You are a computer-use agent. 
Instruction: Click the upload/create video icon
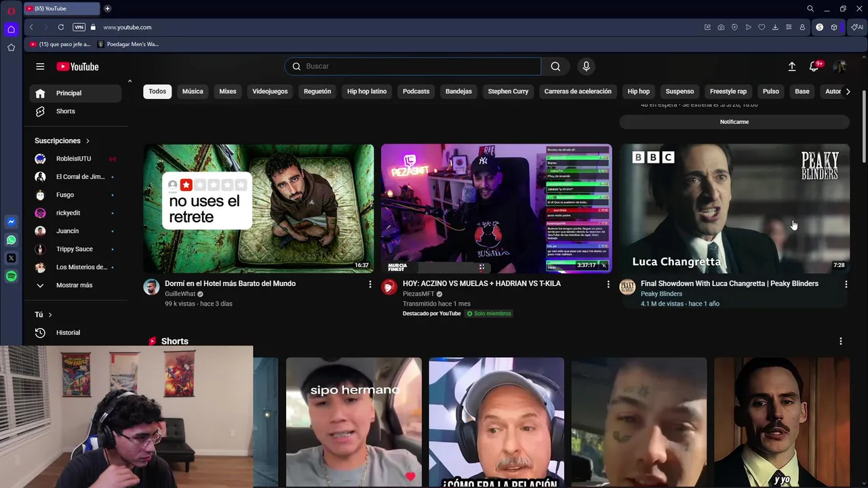[x=791, y=66]
